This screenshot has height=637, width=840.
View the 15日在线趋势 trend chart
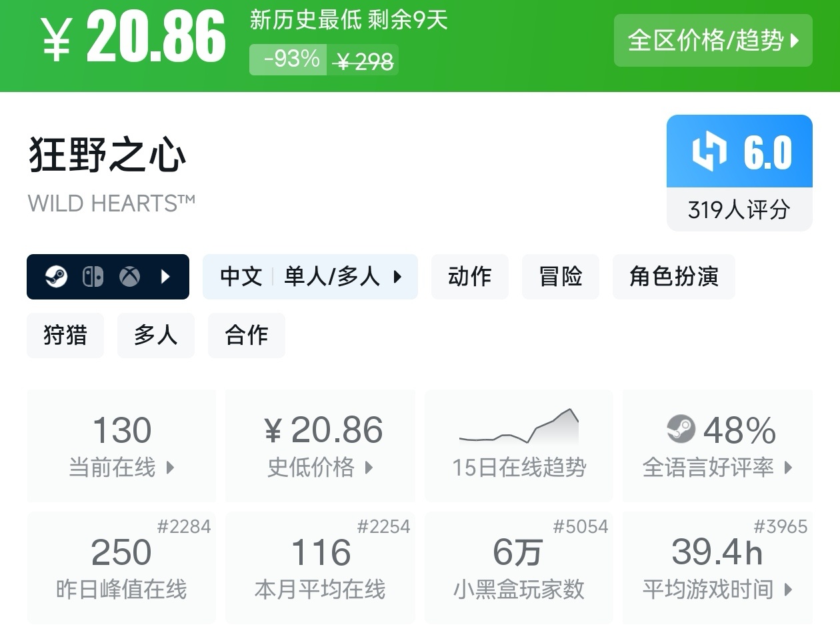519,446
